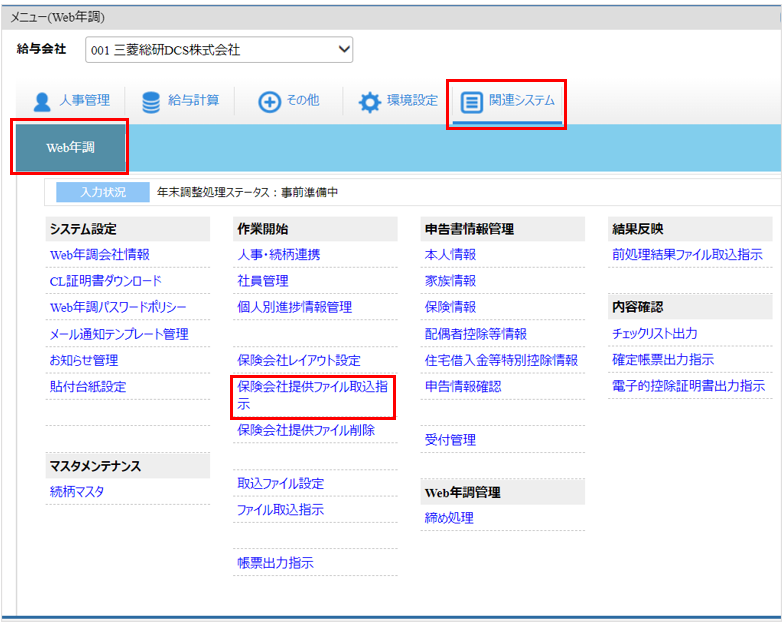
Task: Click the 環境設定 gear icon
Action: [x=370, y=102]
